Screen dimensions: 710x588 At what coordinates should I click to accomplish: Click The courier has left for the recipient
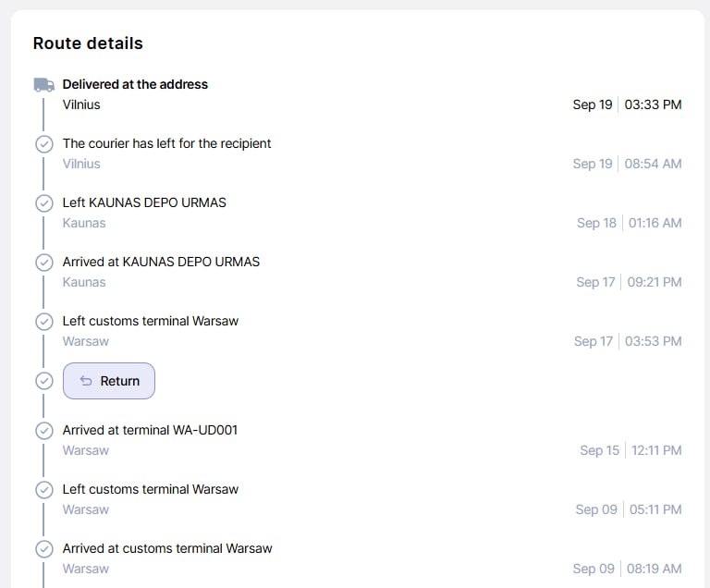point(166,143)
